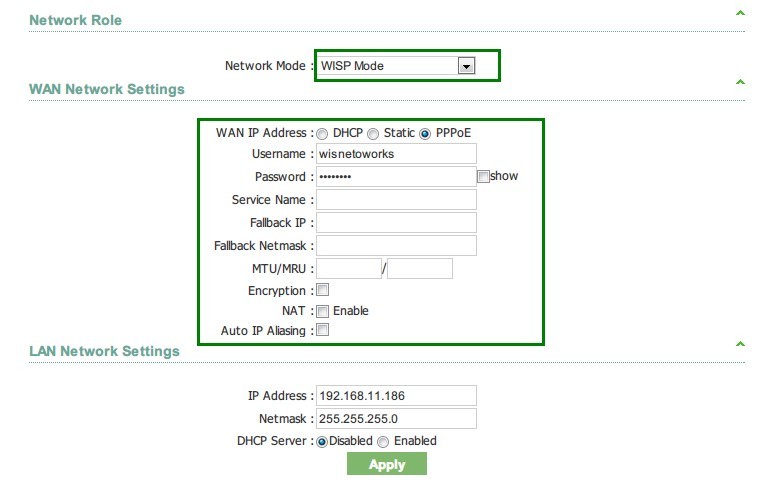Enable the NAT checkbox
Screen dimensions: 777x483
coord(323,311)
